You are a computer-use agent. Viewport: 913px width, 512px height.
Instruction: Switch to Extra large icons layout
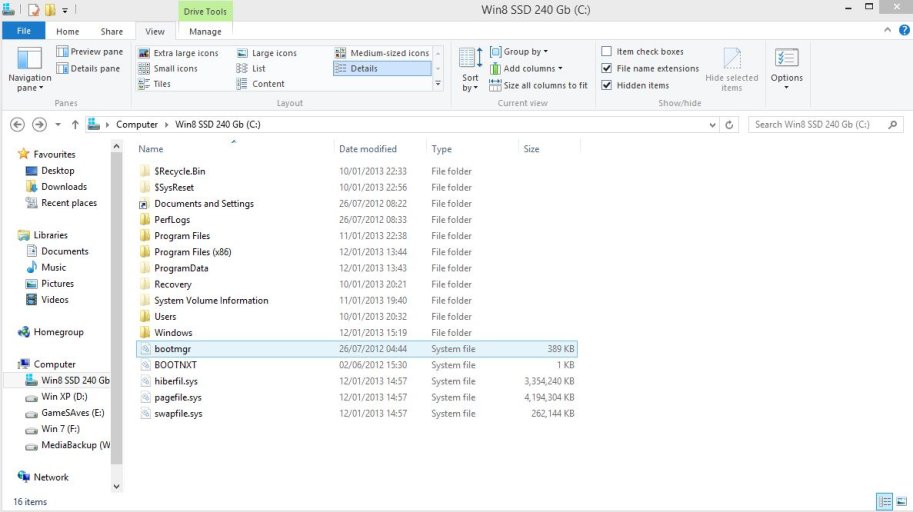tap(178, 52)
